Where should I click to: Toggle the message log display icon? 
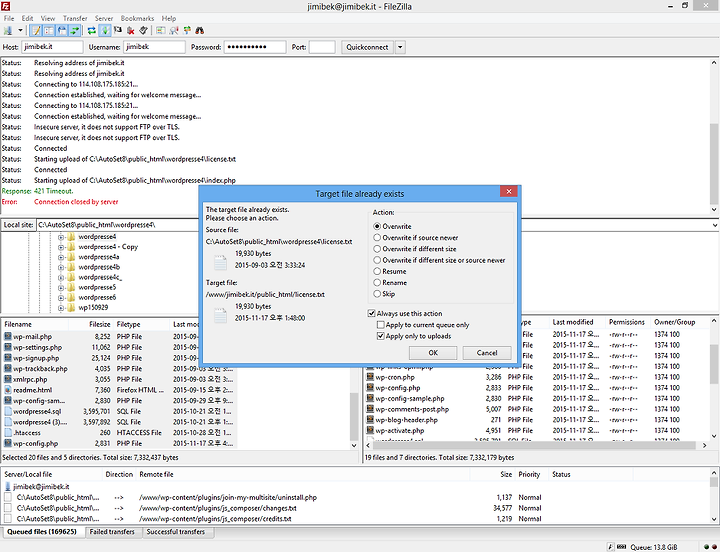(x=36, y=31)
